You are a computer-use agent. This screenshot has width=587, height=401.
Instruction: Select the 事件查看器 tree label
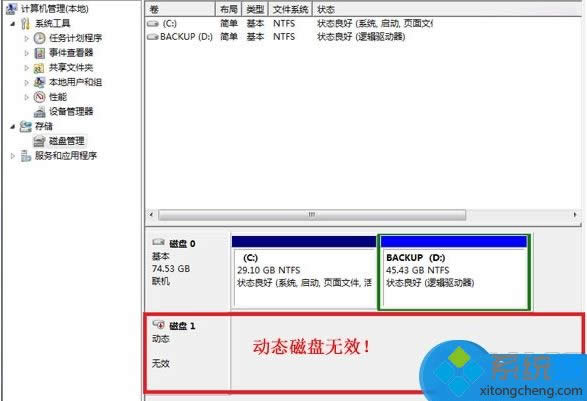71,53
